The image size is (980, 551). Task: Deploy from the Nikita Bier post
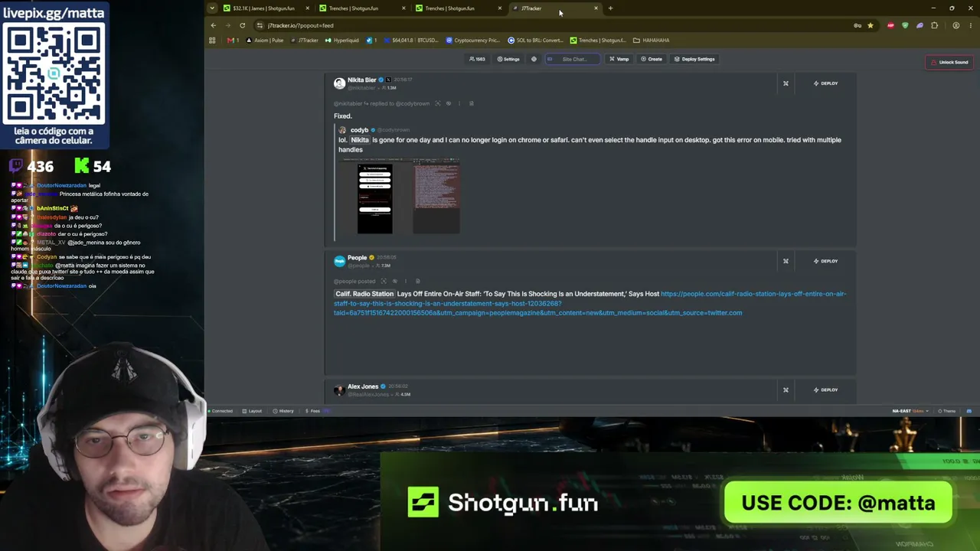click(825, 83)
